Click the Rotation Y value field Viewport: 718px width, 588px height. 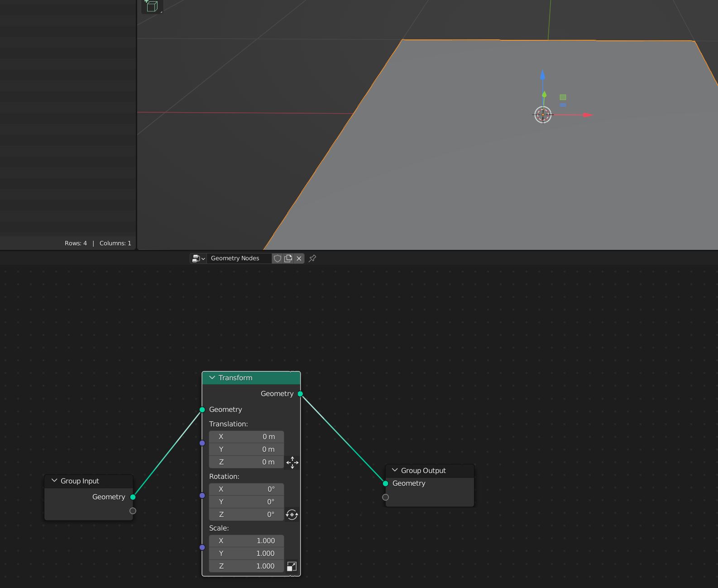(x=246, y=502)
